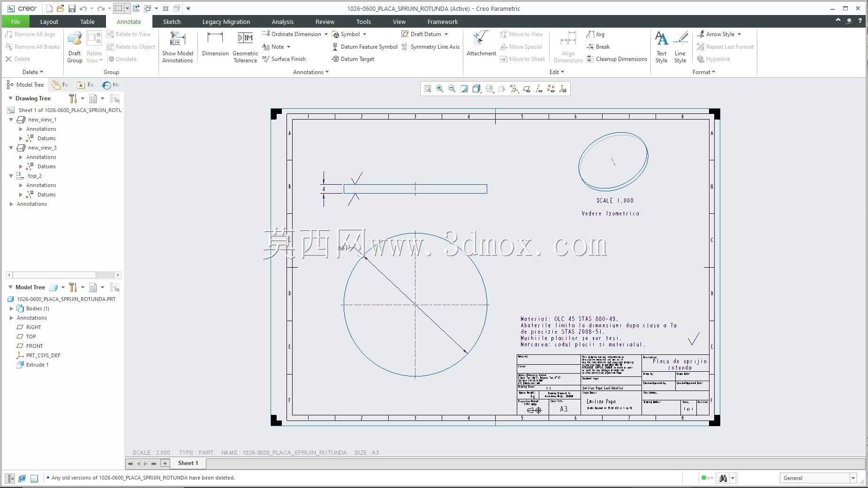Open the Draft Group tool
Viewport: 868px width, 488px height.
[75, 47]
